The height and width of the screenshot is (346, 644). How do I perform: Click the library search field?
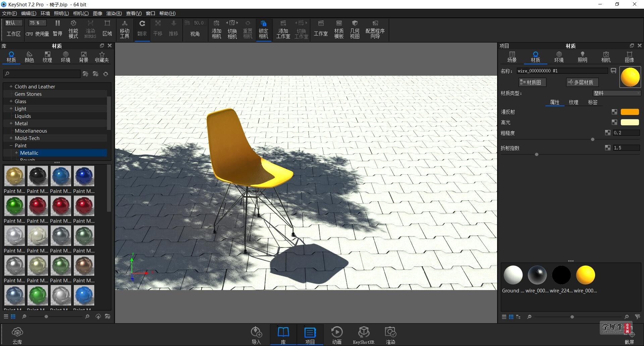coord(42,74)
